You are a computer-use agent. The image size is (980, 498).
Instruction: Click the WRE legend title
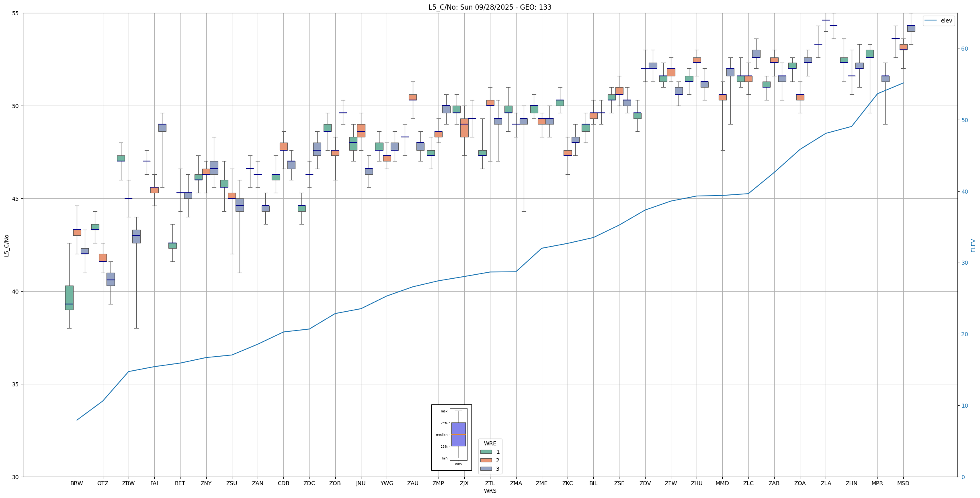click(x=490, y=443)
